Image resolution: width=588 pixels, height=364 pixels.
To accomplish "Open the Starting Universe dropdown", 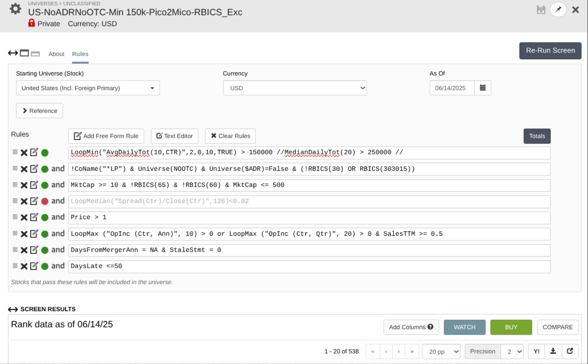I will [88, 88].
